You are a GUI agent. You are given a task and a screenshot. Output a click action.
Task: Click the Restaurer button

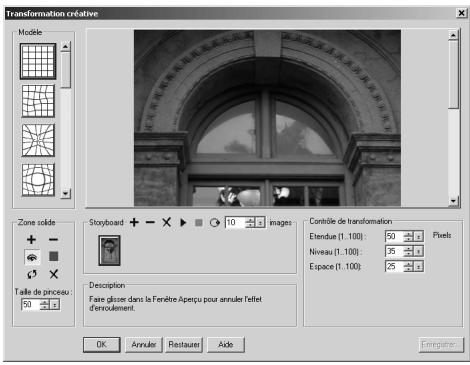[x=184, y=345]
